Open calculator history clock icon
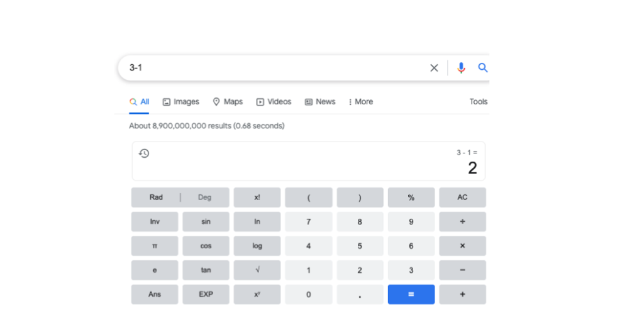Image resolution: width=644 pixels, height=325 pixels. pyautogui.click(x=144, y=153)
